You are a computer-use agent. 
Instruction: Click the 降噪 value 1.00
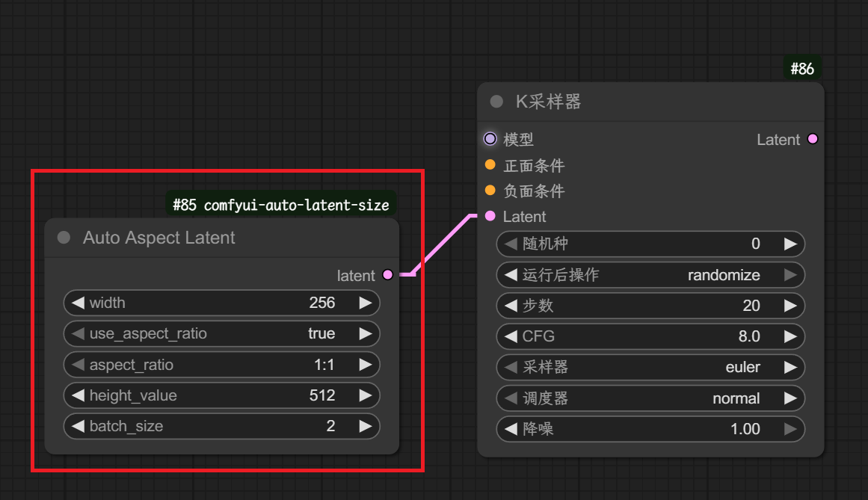pyautogui.click(x=745, y=429)
